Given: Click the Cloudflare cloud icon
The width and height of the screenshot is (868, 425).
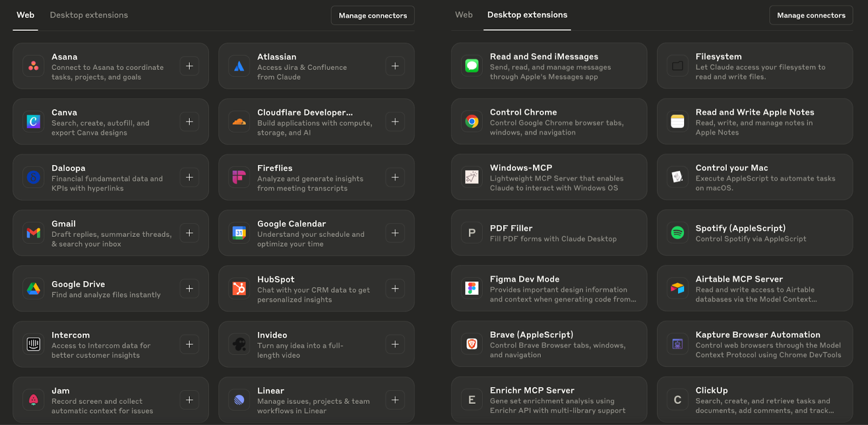Looking at the screenshot, I should pos(239,122).
